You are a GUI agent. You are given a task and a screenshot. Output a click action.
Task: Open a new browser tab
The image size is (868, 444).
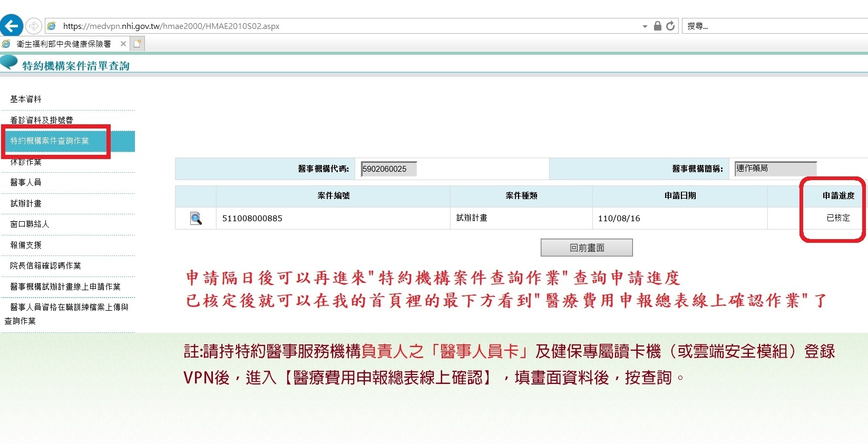[x=138, y=44]
